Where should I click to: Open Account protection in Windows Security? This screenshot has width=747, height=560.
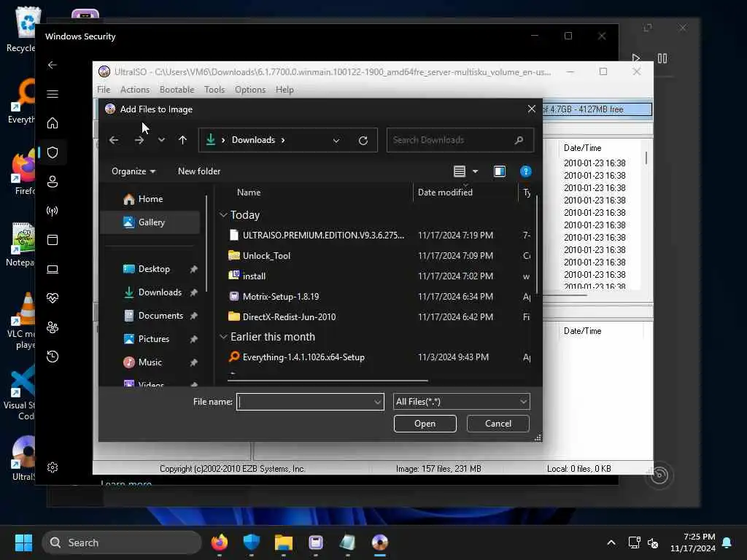[x=53, y=182]
